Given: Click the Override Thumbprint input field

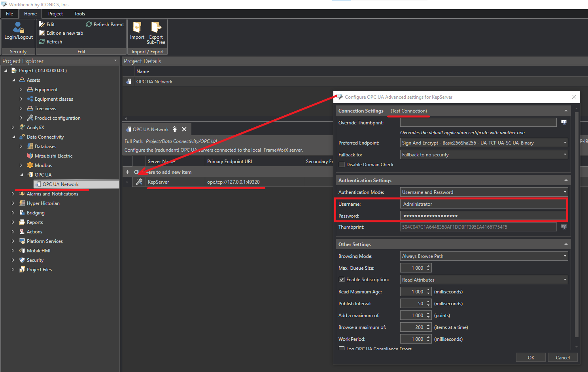Looking at the screenshot, I should coord(478,122).
